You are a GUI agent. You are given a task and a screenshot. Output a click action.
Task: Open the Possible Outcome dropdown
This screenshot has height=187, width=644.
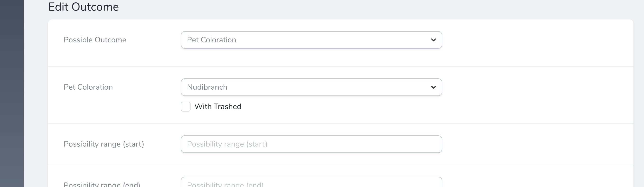tap(311, 39)
